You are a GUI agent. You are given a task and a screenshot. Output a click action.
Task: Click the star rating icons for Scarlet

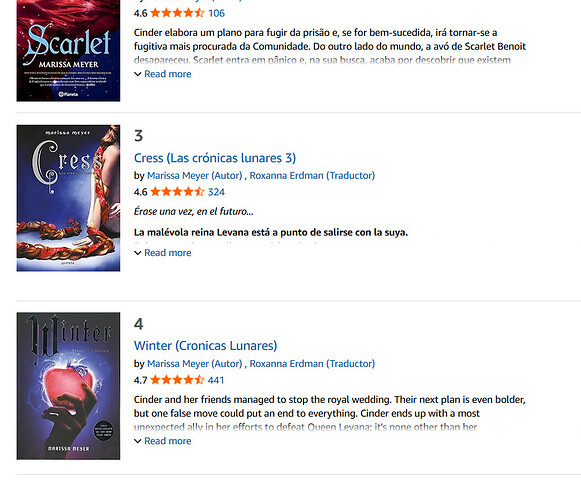click(177, 13)
